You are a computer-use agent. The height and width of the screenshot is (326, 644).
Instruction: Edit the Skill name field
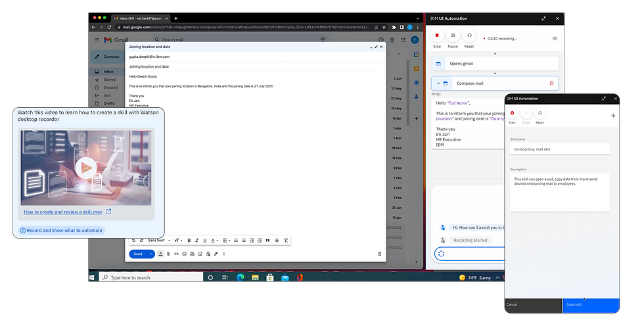(560, 149)
